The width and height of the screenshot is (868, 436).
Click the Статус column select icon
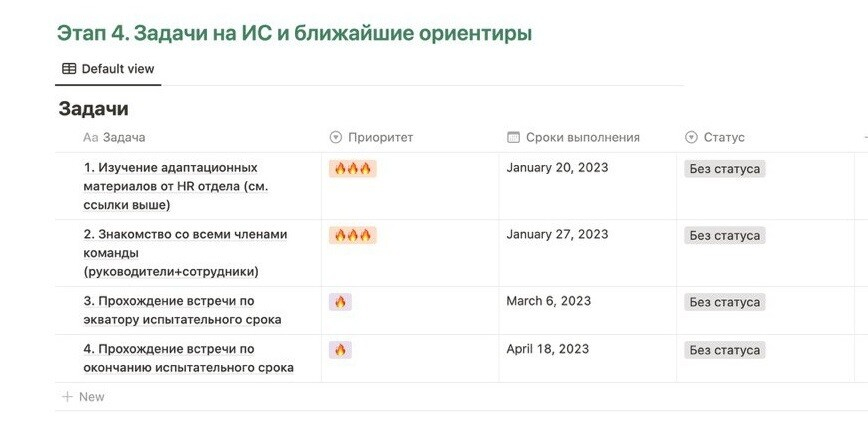click(x=691, y=137)
